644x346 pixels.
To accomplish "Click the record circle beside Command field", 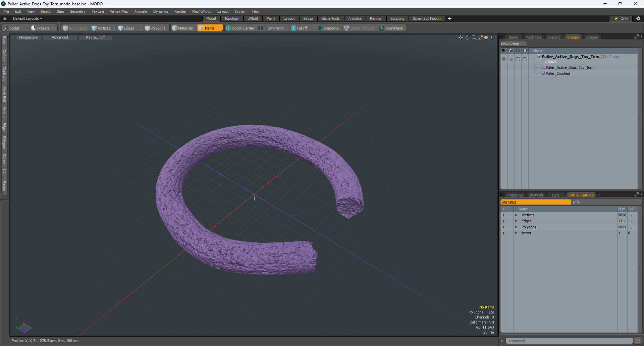I will click(638, 341).
